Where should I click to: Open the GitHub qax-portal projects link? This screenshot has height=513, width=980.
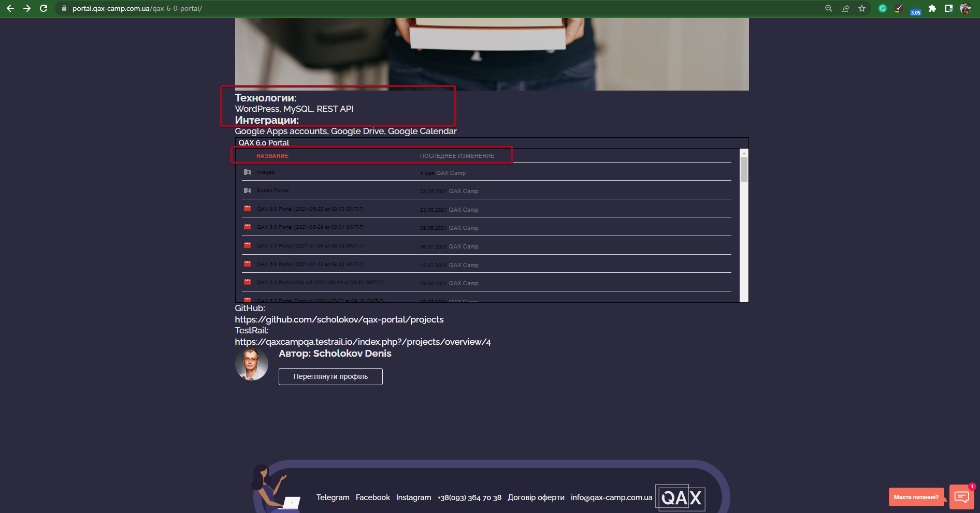[x=339, y=319]
